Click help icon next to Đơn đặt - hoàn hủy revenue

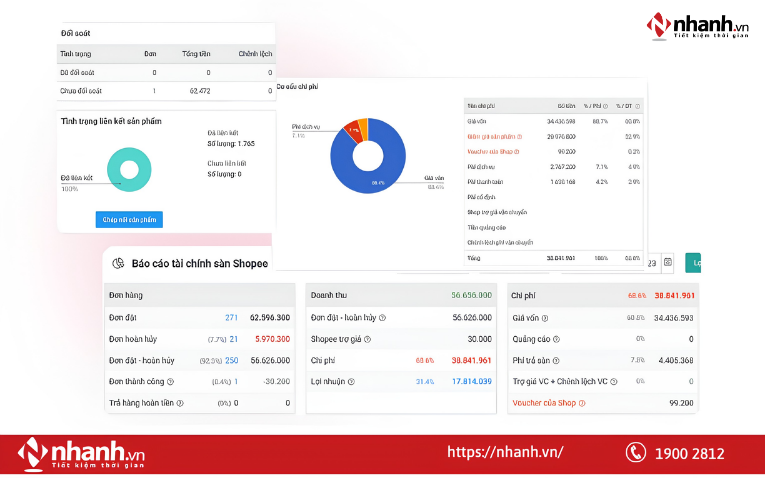coord(382,318)
